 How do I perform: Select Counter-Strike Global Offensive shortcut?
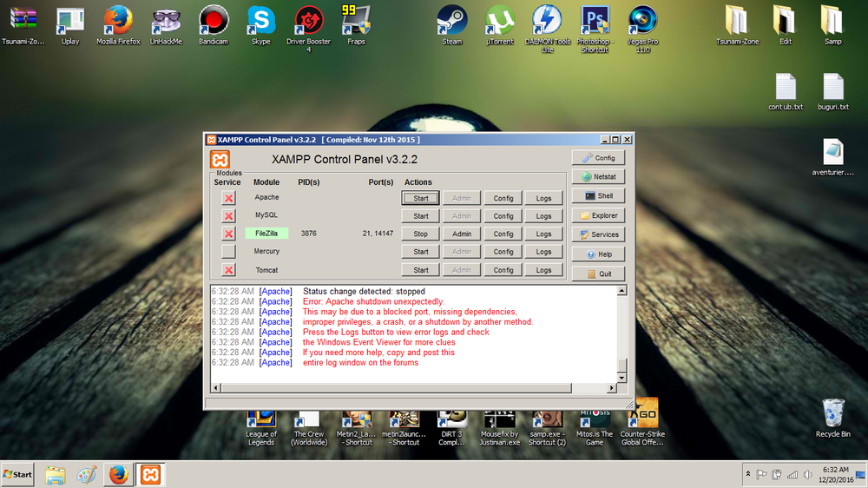point(642,422)
